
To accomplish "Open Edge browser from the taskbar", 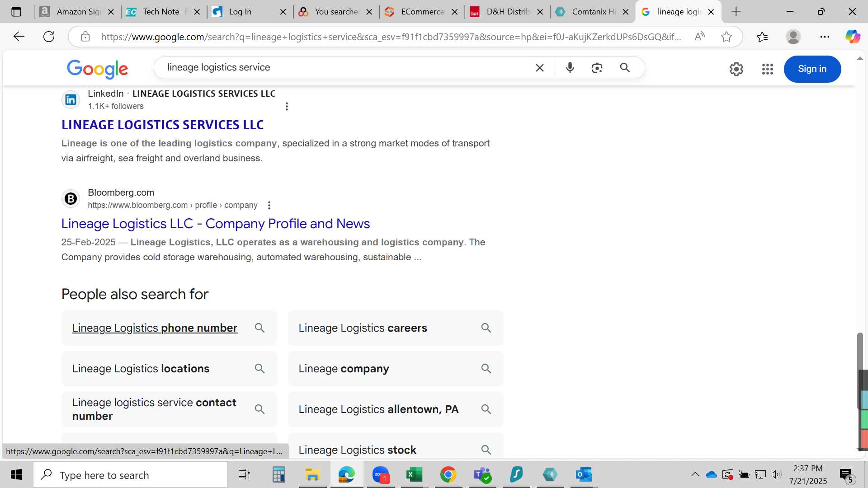I will [x=347, y=475].
